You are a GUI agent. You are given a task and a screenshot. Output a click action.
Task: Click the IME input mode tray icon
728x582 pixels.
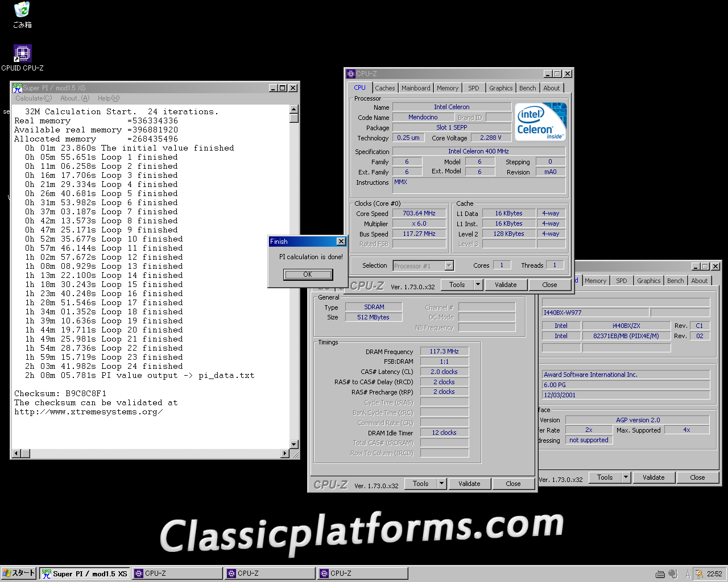688,574
